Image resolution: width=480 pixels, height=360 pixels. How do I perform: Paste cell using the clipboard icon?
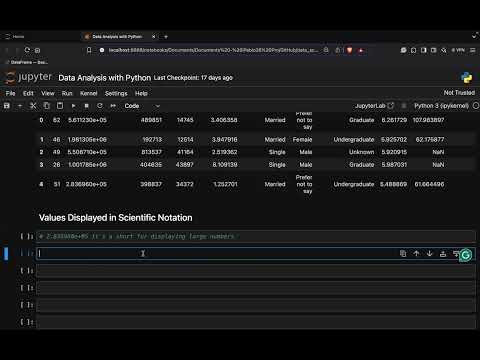tap(60, 106)
